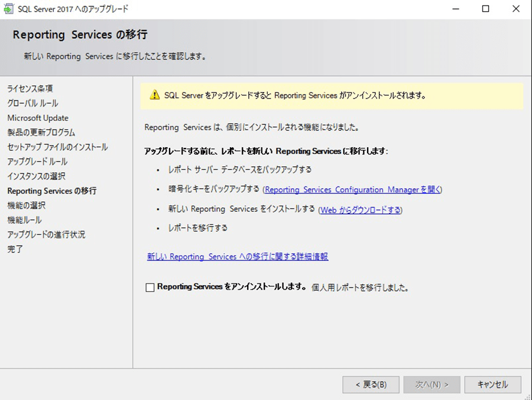Screen dimensions: 532x400
Task: Open 新しい Reporting Services への移行に関する詳細情報 link
Action: 238,256
